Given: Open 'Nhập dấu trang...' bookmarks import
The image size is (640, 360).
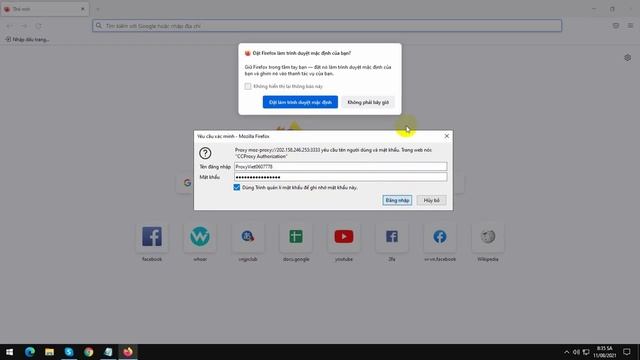Looking at the screenshot, I should 27,40.
